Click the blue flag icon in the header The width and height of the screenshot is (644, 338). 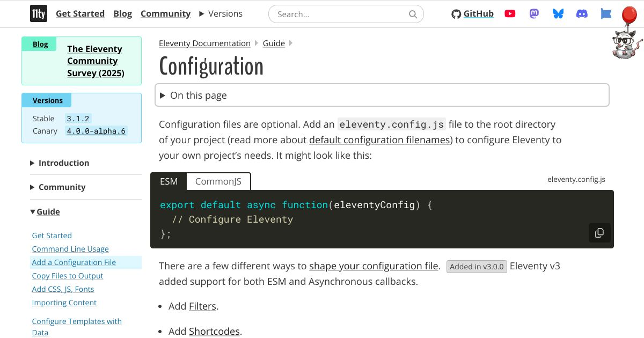[x=605, y=13]
